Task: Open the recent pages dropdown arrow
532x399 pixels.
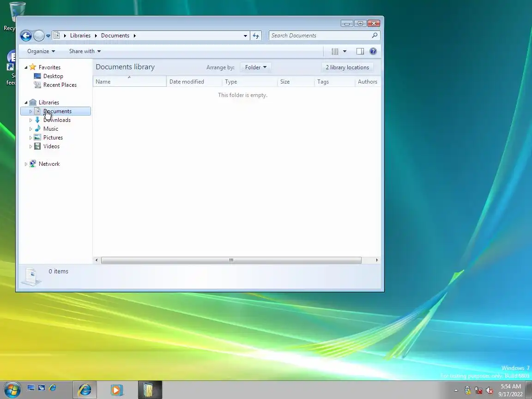Action: [48, 36]
